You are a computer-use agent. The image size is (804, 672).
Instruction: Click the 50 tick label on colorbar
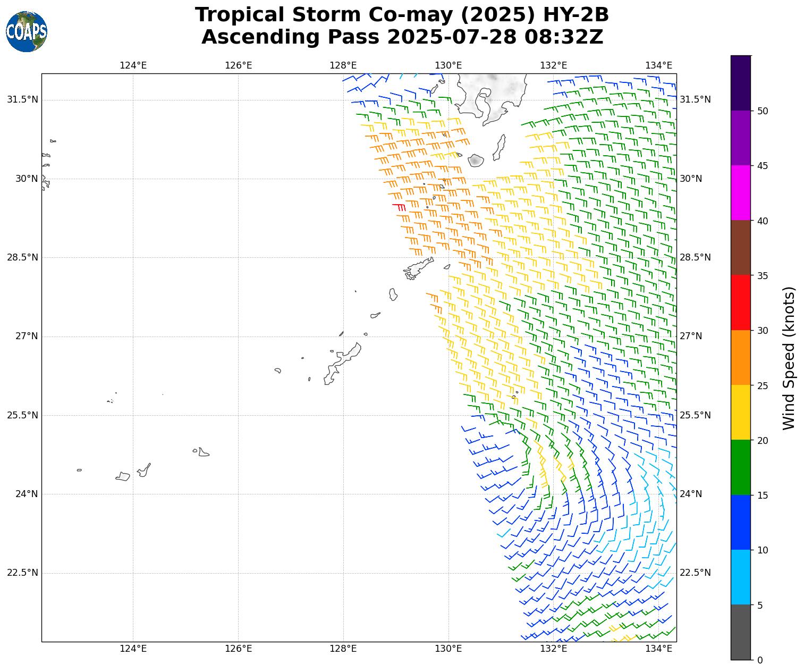[763, 111]
